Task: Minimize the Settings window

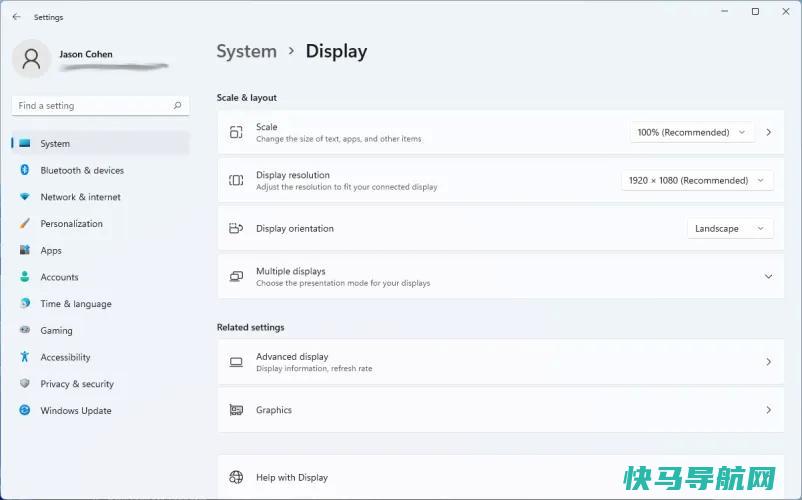Action: coord(724,11)
